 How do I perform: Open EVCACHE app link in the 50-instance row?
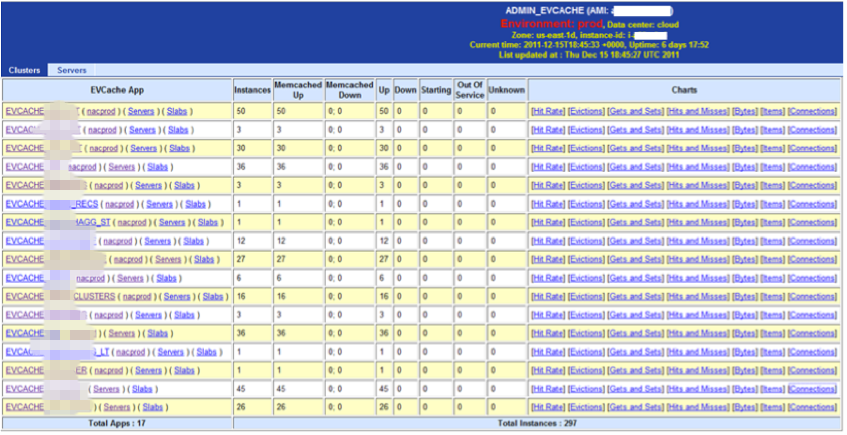tap(25, 111)
